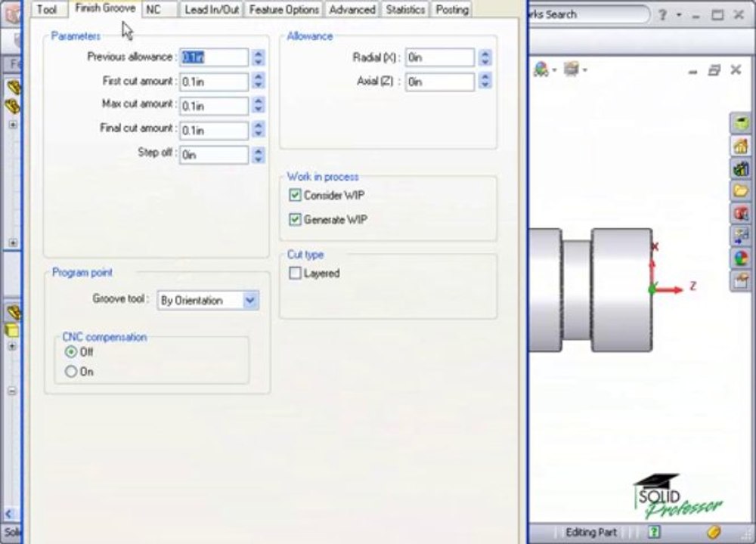Restore down the part document window

tap(714, 71)
